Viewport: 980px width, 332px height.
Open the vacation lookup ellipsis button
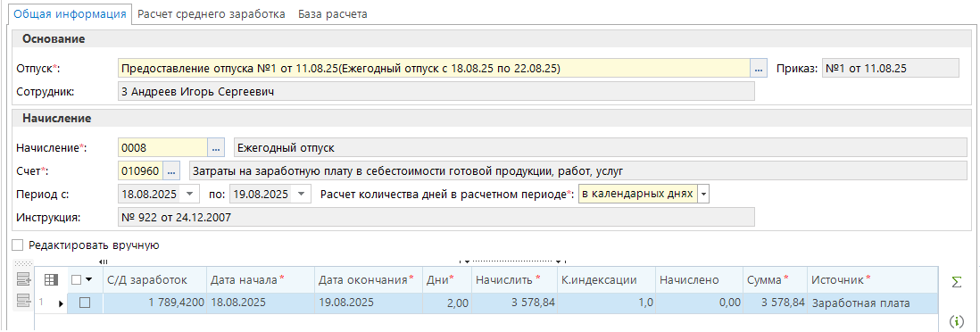click(x=759, y=69)
